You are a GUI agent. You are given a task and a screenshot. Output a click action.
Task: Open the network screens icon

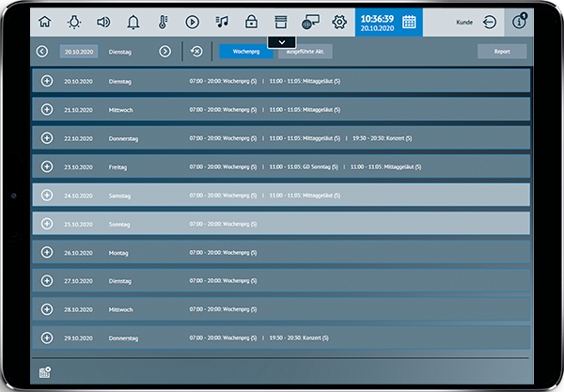(x=310, y=22)
